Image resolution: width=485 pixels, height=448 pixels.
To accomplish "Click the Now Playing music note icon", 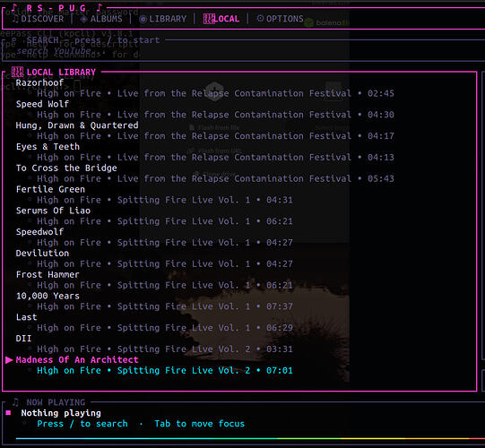I will (15, 402).
